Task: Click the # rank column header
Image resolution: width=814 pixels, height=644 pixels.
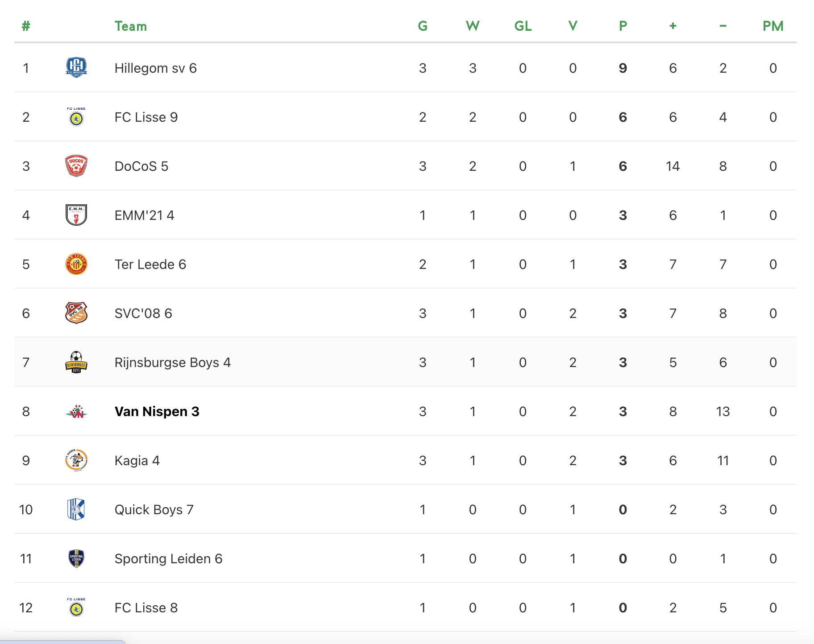Action: tap(26, 26)
